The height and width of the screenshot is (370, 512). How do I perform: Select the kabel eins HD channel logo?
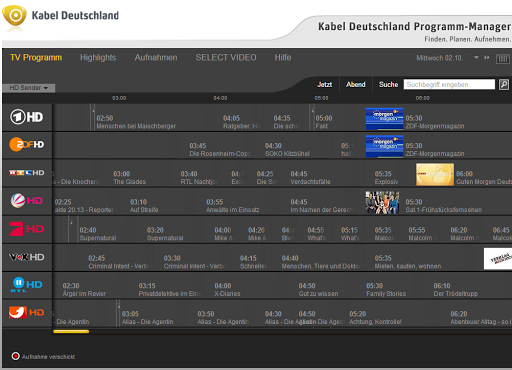click(27, 313)
